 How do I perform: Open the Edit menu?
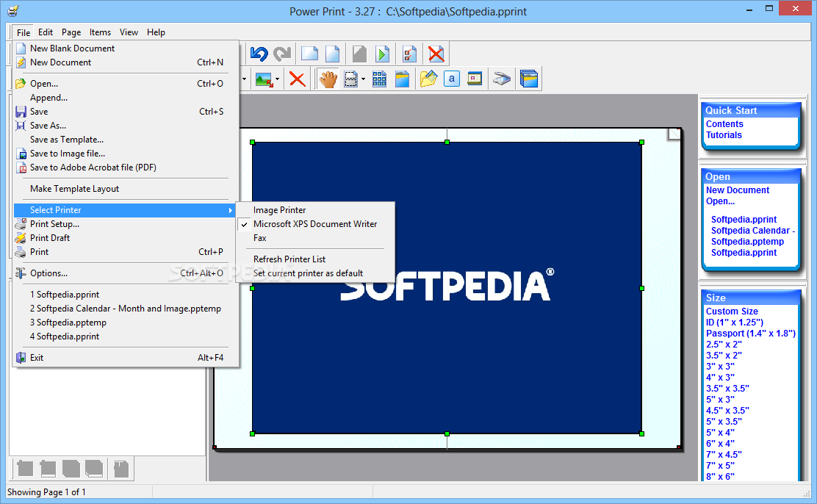click(x=46, y=32)
